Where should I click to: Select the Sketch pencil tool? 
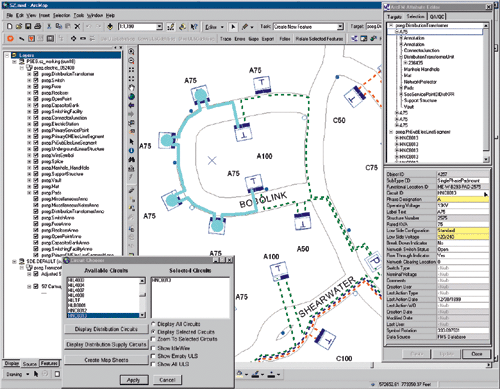pyautogui.click(x=245, y=27)
